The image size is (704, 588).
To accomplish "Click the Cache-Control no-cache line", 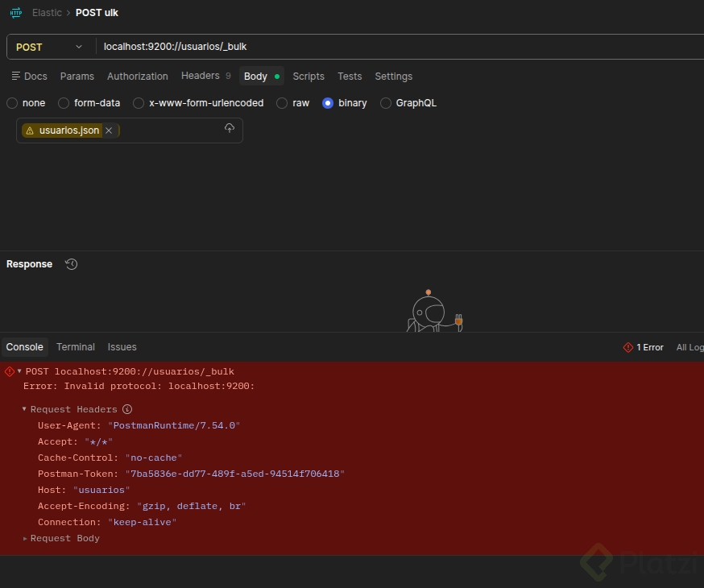I will [x=110, y=458].
